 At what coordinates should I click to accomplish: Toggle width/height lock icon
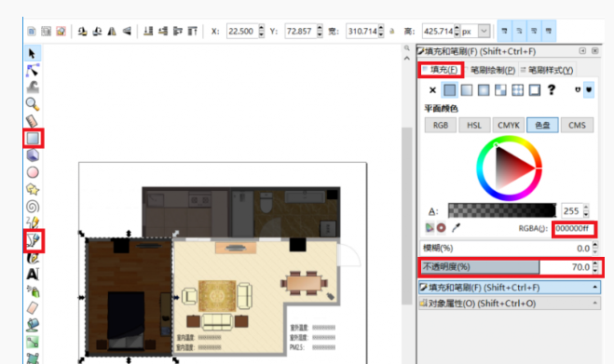(392, 32)
